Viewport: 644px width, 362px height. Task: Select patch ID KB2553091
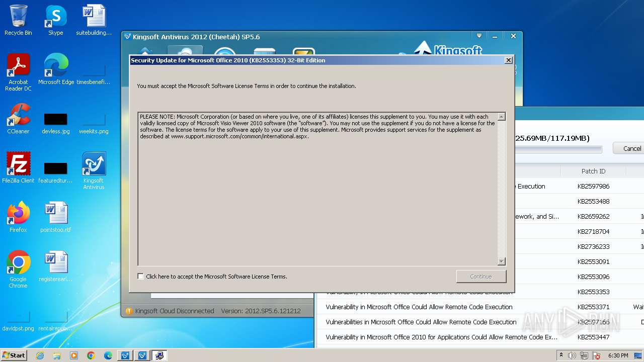593,261
